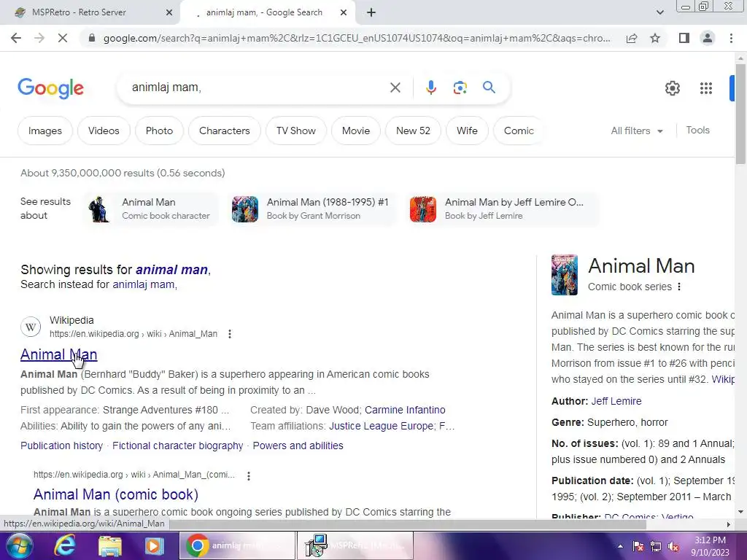
Task: Go back to the previous page
Action: (16, 38)
